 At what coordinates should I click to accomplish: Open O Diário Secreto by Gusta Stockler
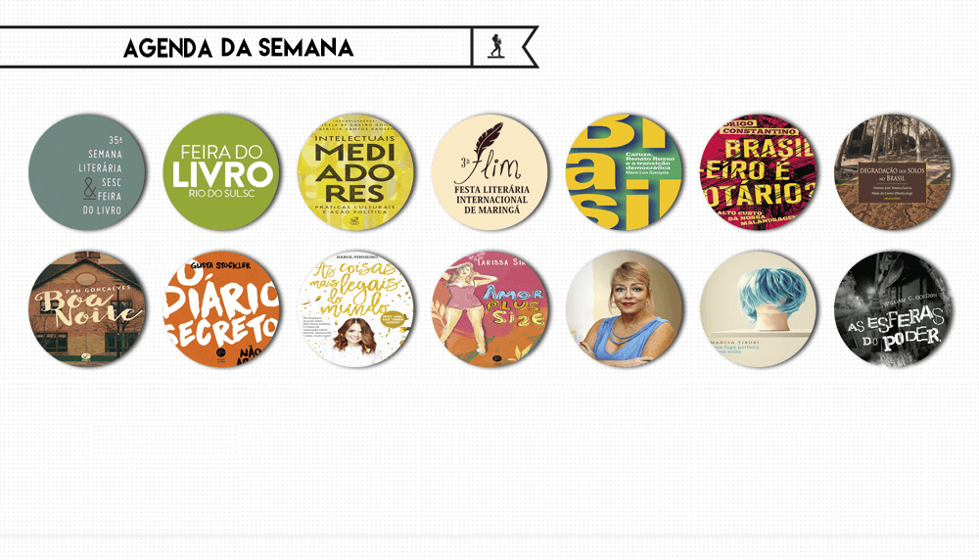tap(221, 309)
